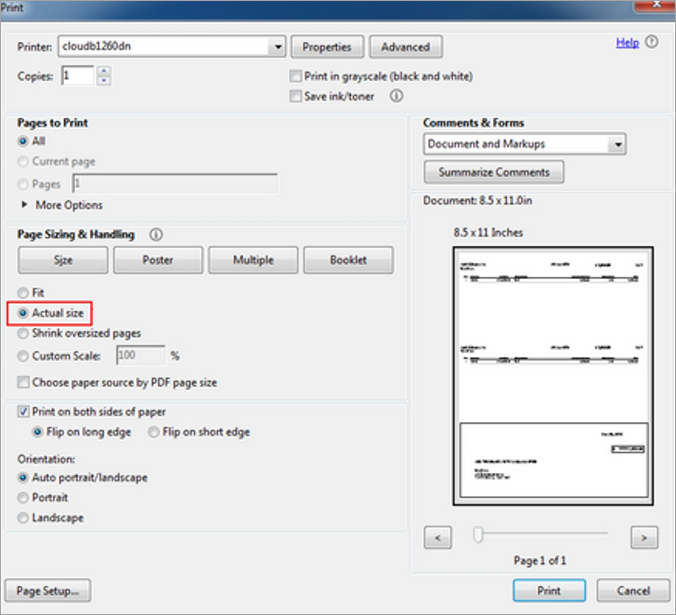This screenshot has width=676, height=615.
Task: Click the Save ink/toner info icon
Action: coord(396,96)
